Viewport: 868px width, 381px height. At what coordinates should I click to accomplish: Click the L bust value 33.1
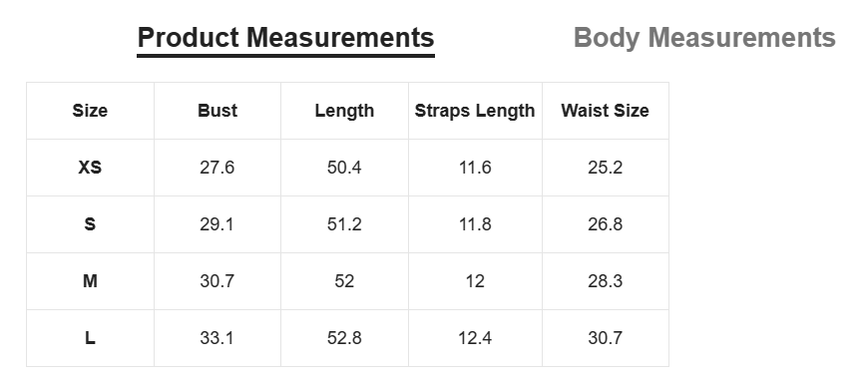click(217, 338)
